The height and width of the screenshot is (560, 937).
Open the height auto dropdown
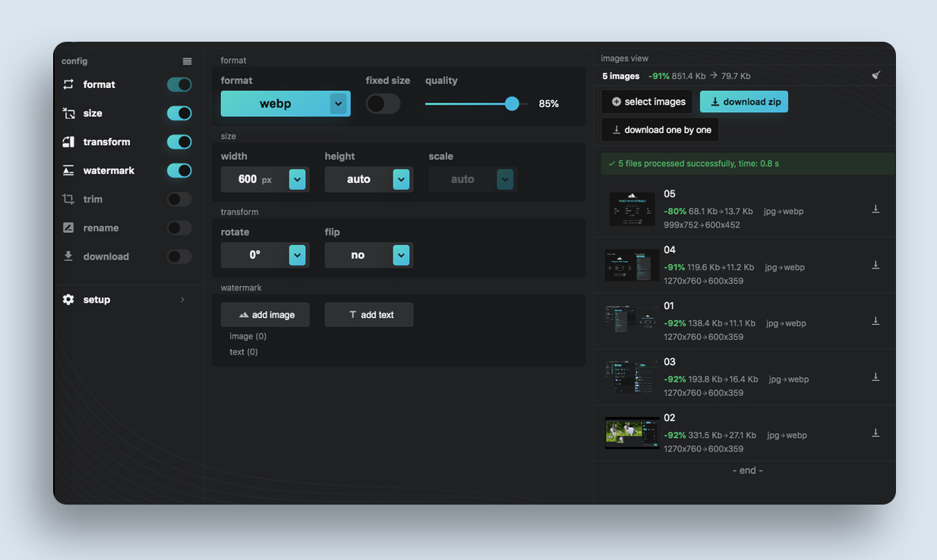369,180
